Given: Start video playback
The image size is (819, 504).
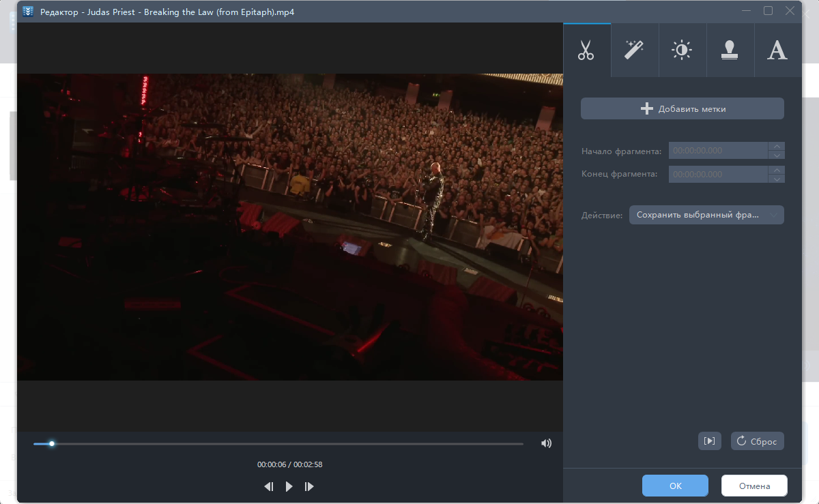Looking at the screenshot, I should point(289,486).
